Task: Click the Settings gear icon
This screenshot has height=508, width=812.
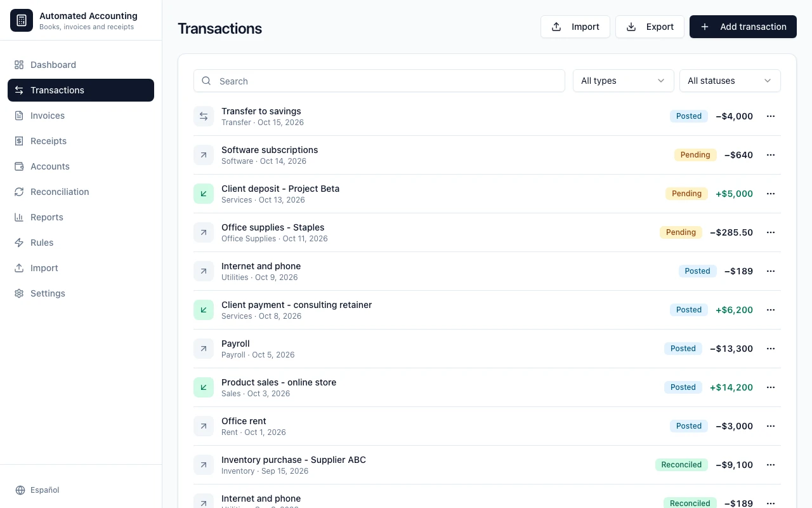Action: click(x=19, y=293)
